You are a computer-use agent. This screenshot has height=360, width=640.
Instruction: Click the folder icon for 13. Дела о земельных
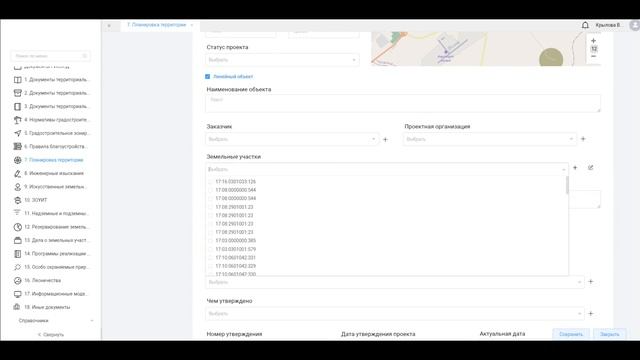[x=18, y=240]
